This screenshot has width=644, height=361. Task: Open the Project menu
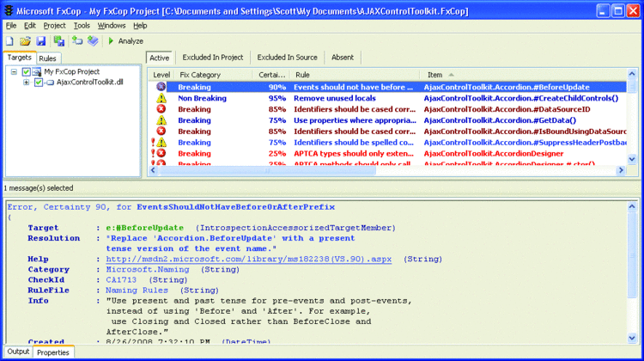coord(54,26)
